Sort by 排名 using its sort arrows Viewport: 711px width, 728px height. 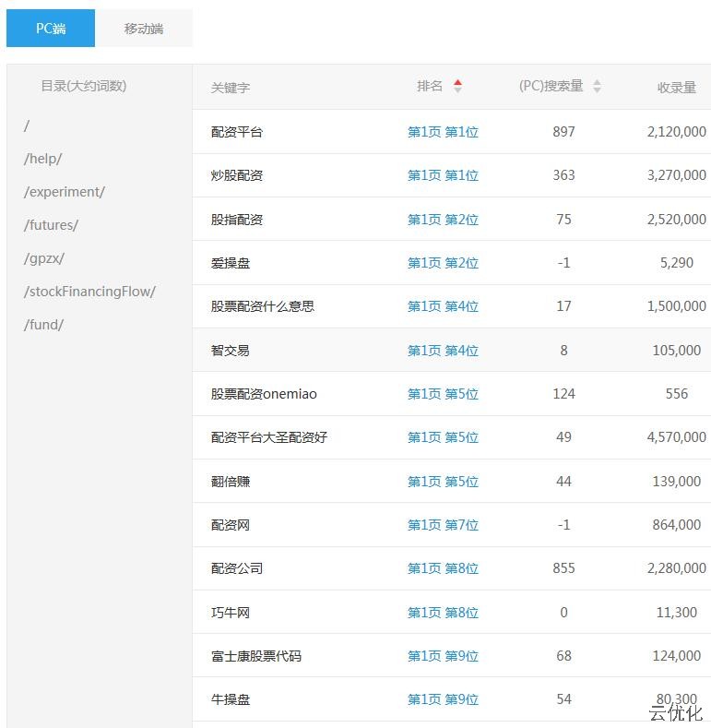pos(457,86)
